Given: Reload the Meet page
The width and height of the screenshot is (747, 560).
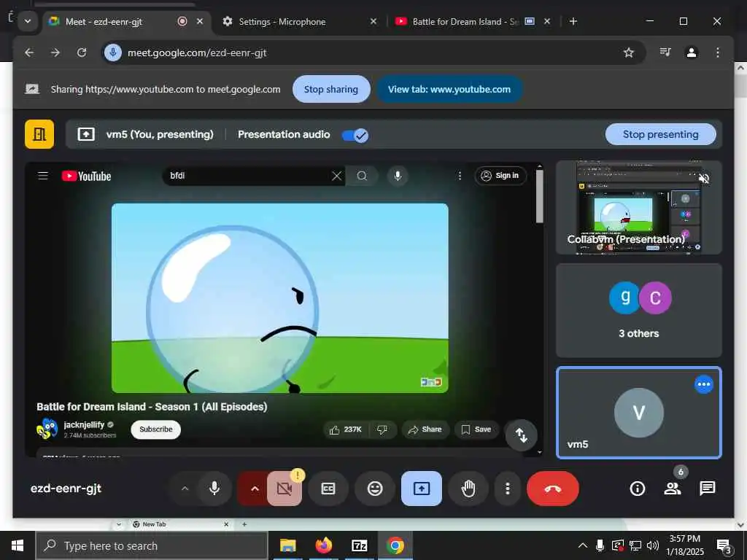Looking at the screenshot, I should point(82,52).
